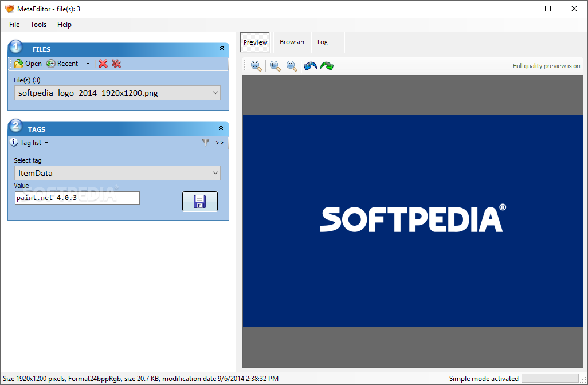Click the step 1 badge on FILES header
The width and height of the screenshot is (588, 385).
coord(15,46)
